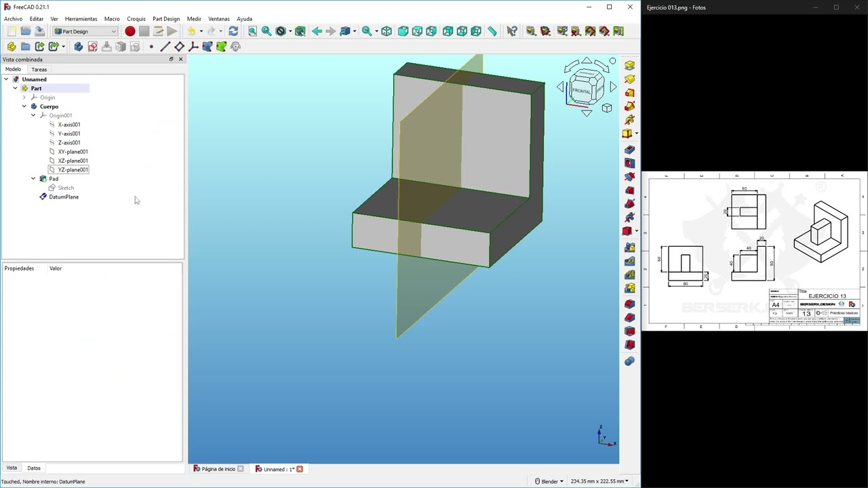Image resolution: width=868 pixels, height=488 pixels.
Task: Click the datum line tool
Action: (x=165, y=47)
